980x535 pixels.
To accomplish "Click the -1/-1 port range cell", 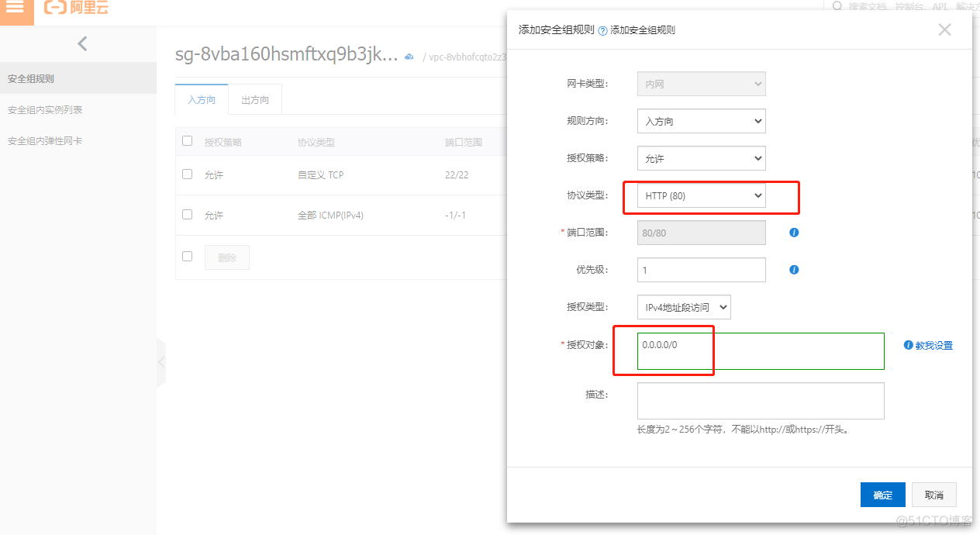I will pyautogui.click(x=455, y=216).
